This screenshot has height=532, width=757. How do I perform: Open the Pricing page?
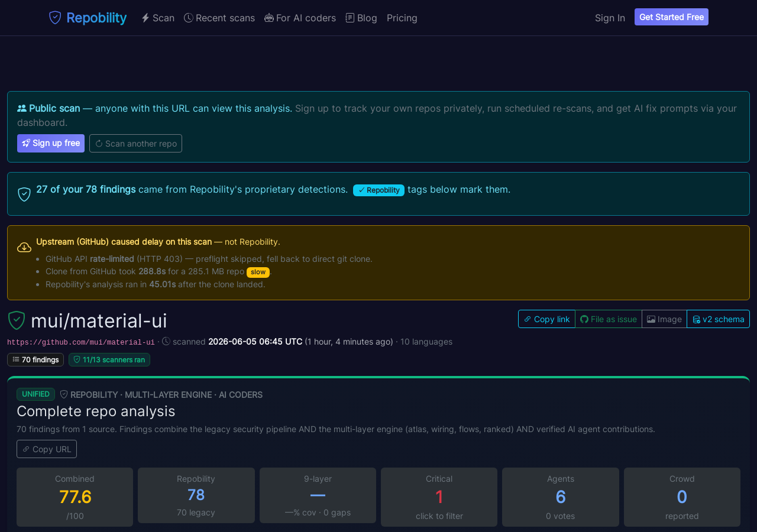(x=402, y=18)
